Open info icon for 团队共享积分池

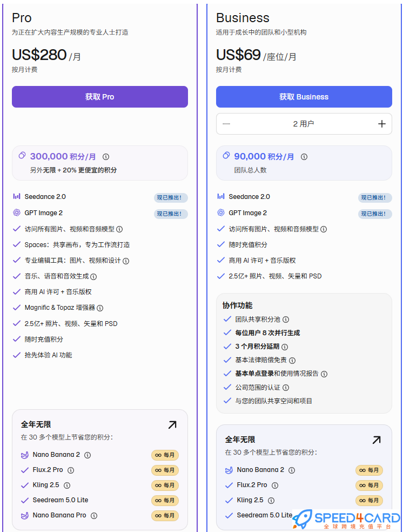286,320
